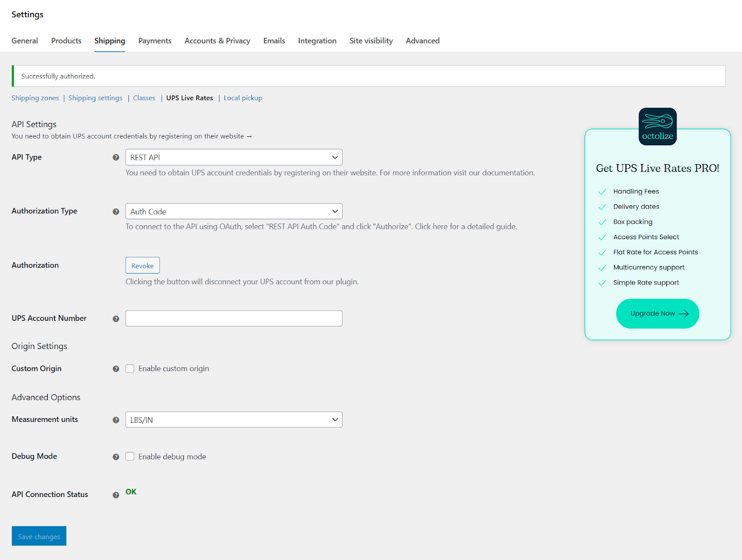
Task: Open the Products settings tab
Action: pos(66,41)
